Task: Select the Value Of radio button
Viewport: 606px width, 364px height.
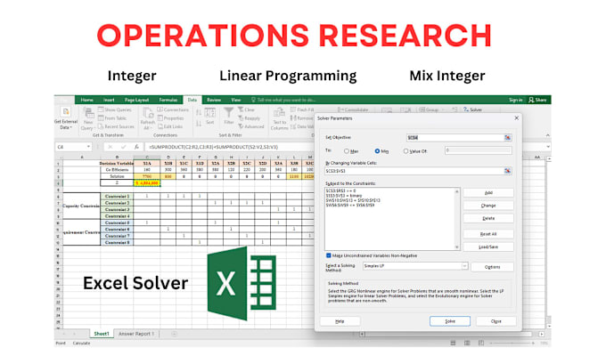Action: point(405,151)
